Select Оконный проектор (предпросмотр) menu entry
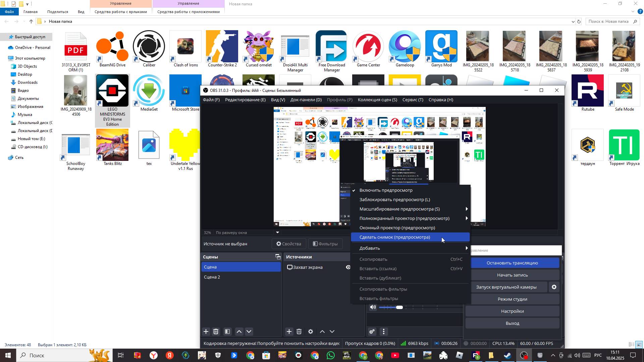Image resolution: width=644 pixels, height=362 pixels. pyautogui.click(x=397, y=228)
